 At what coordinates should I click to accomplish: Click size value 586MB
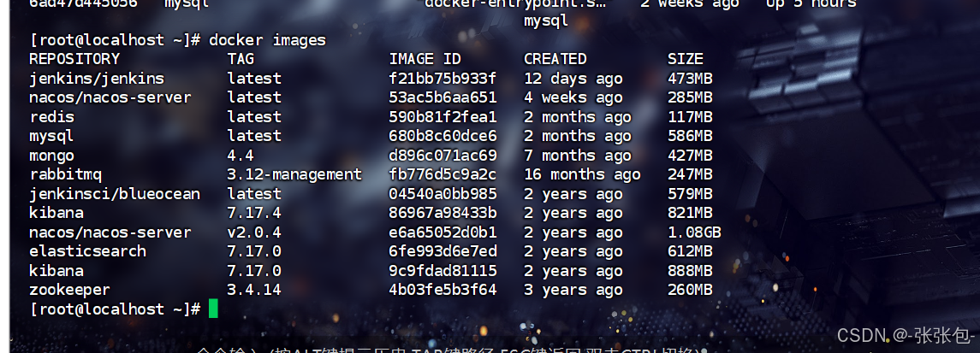tap(690, 136)
